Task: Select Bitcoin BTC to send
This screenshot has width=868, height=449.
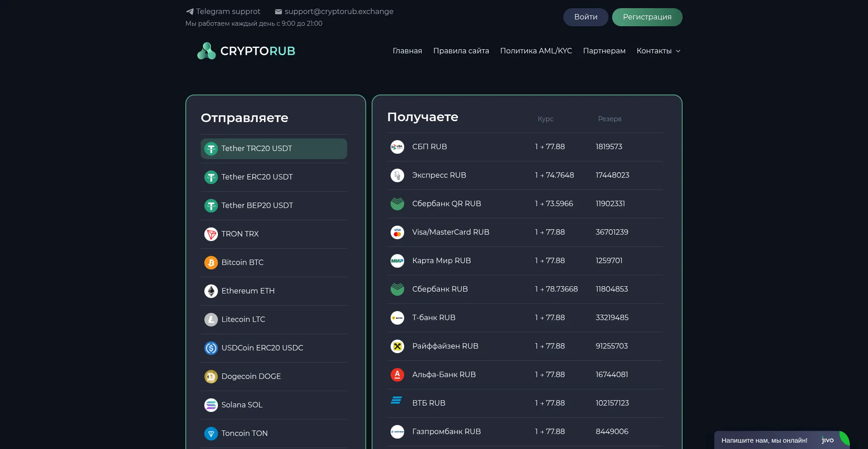Action: (x=274, y=263)
